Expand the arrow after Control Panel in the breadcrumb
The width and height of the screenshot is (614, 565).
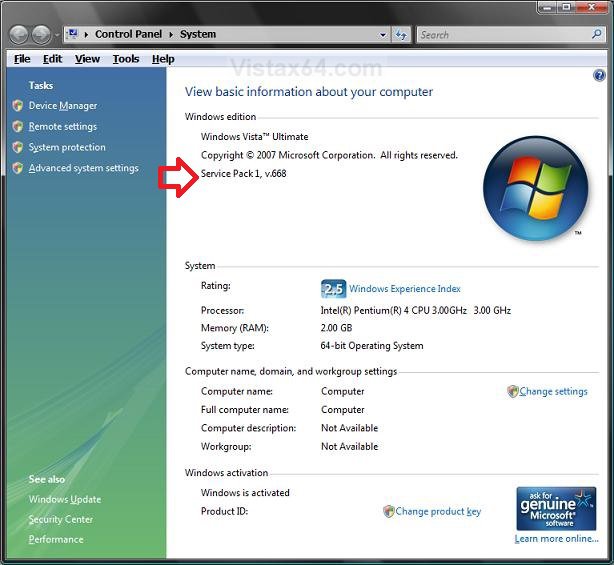pyautogui.click(x=171, y=34)
